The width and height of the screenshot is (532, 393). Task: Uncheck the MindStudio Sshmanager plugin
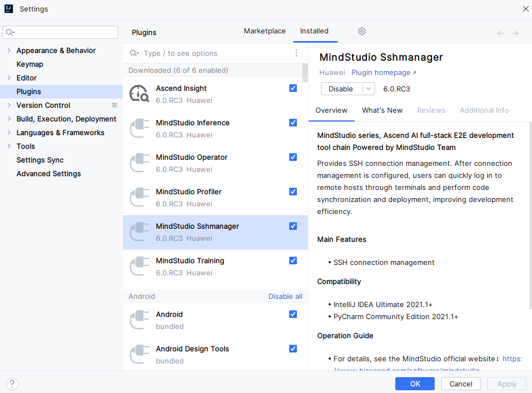[x=293, y=226]
